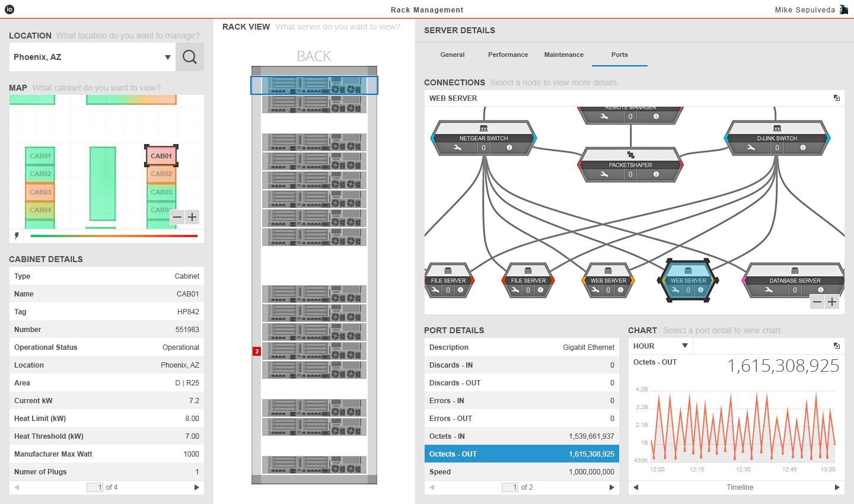Click the wrench icon on Netgear Switch node
The height and width of the screenshot is (504, 854).
[x=457, y=148]
